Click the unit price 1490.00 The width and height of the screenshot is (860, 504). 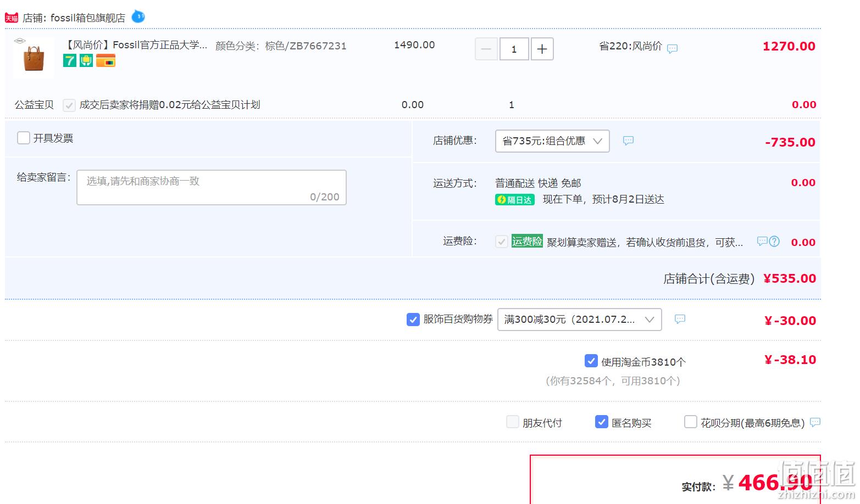coord(414,45)
